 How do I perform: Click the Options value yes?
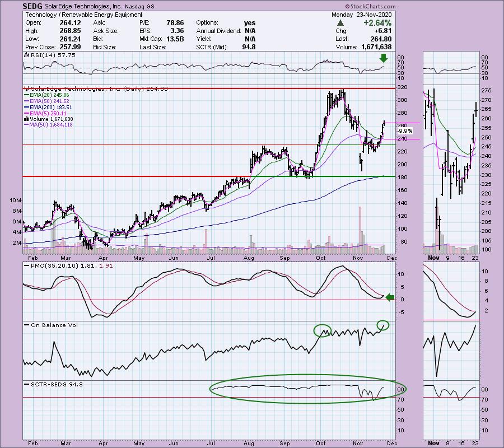tap(250, 23)
